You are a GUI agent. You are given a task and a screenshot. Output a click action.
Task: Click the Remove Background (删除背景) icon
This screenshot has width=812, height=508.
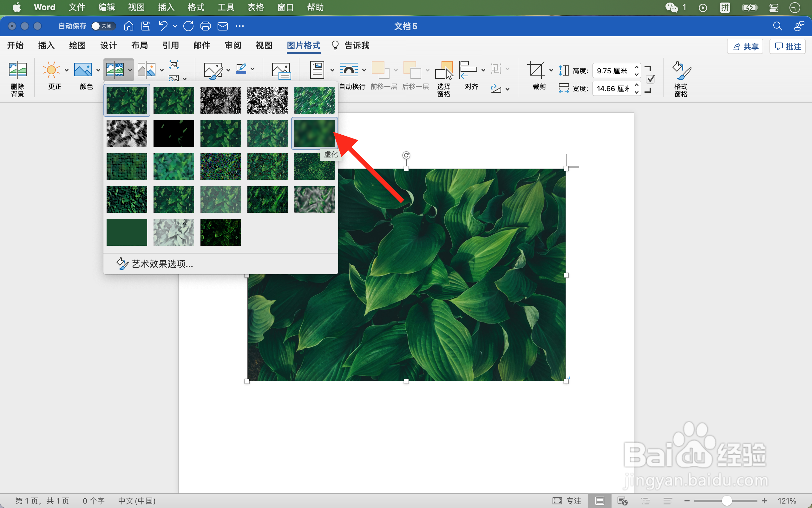click(x=17, y=70)
